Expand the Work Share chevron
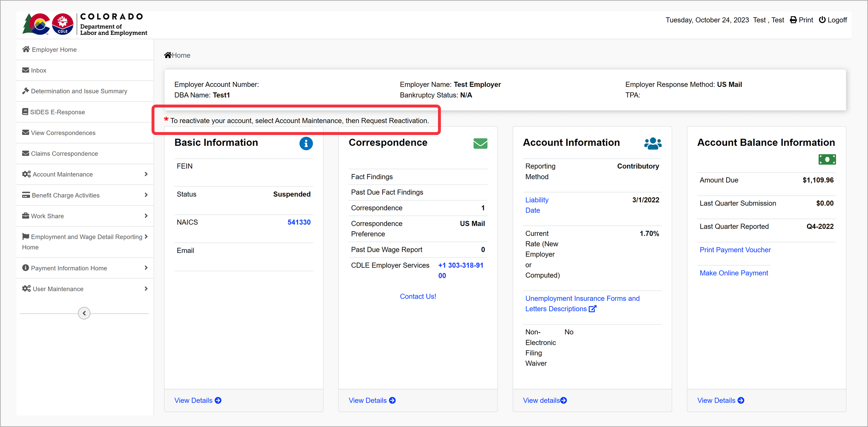 146,216
